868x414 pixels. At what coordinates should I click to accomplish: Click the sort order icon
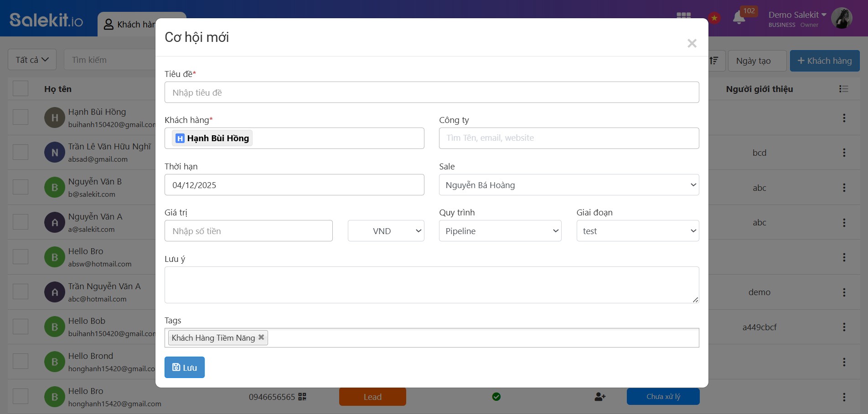[714, 61]
